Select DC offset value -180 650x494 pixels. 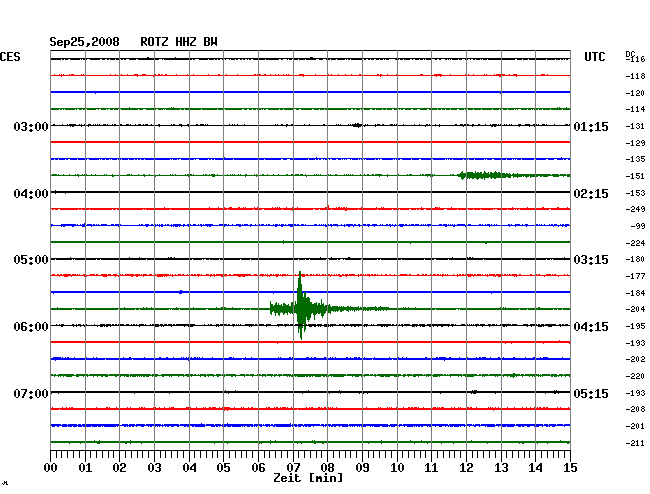(x=635, y=259)
